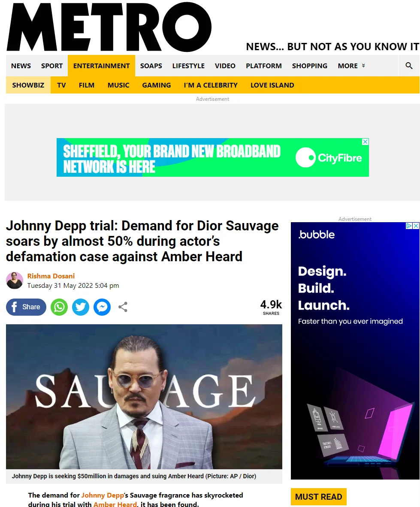Open the LIFESTYLE section

tap(188, 66)
